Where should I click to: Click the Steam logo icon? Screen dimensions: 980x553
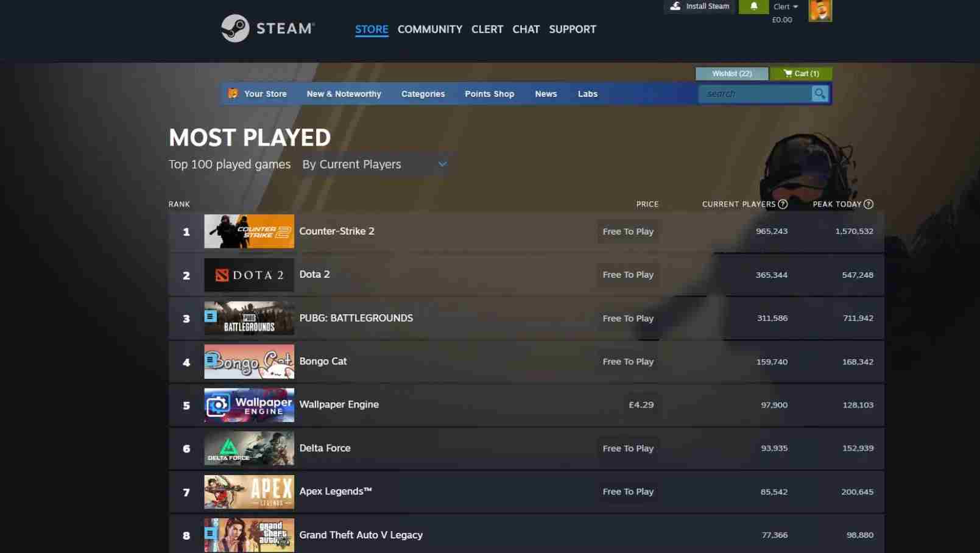point(235,28)
